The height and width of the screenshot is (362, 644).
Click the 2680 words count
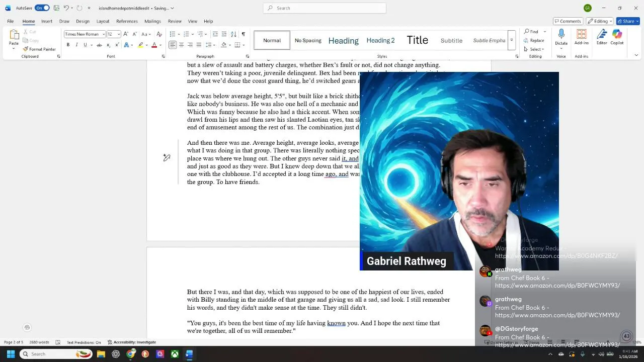click(x=39, y=342)
